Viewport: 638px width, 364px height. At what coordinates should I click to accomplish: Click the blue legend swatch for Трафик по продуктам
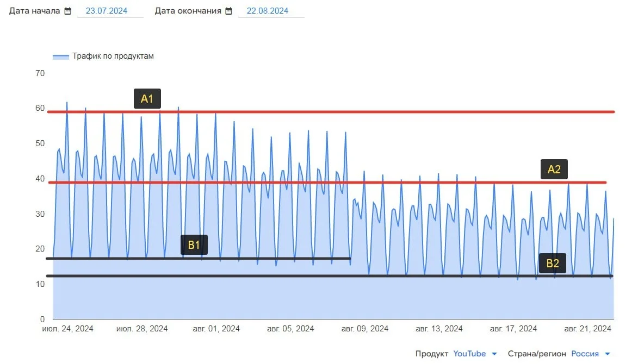[60, 57]
